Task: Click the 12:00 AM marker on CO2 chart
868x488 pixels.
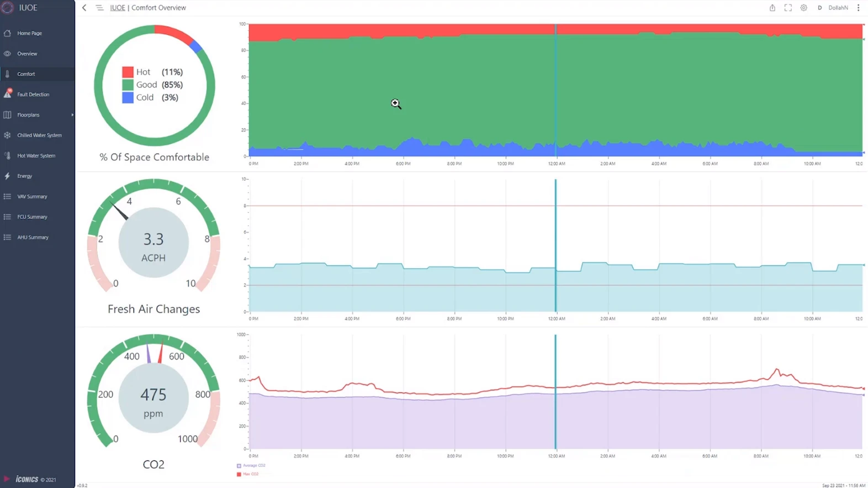Action: pos(555,392)
